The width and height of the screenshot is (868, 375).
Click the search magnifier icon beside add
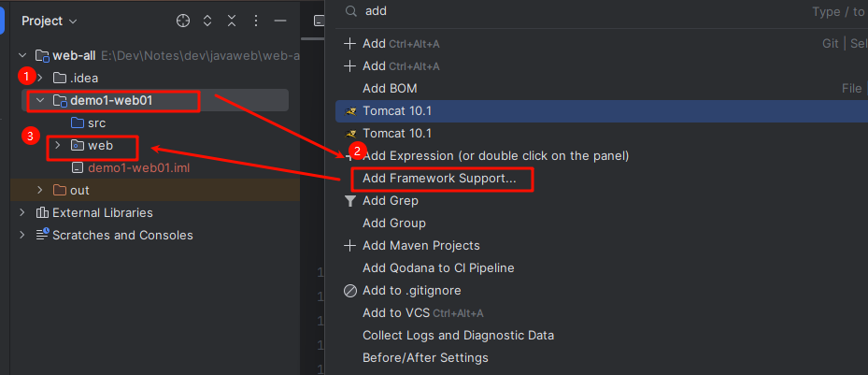(350, 11)
